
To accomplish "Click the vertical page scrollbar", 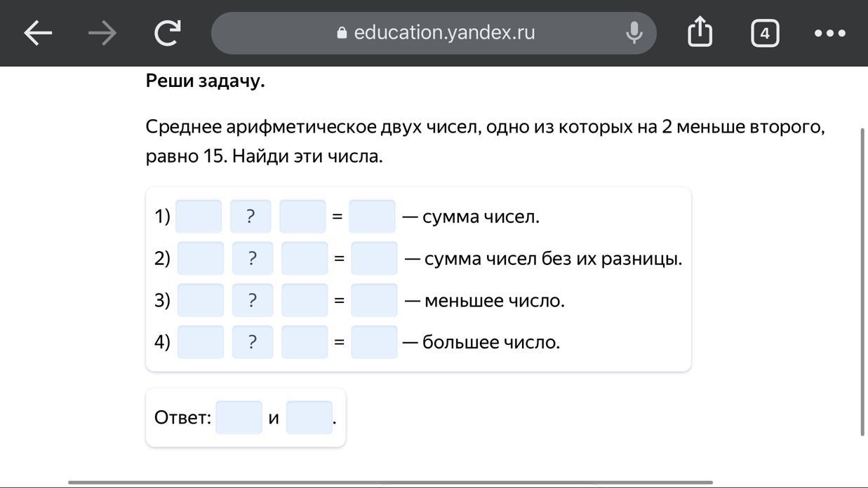I will [x=863, y=280].
